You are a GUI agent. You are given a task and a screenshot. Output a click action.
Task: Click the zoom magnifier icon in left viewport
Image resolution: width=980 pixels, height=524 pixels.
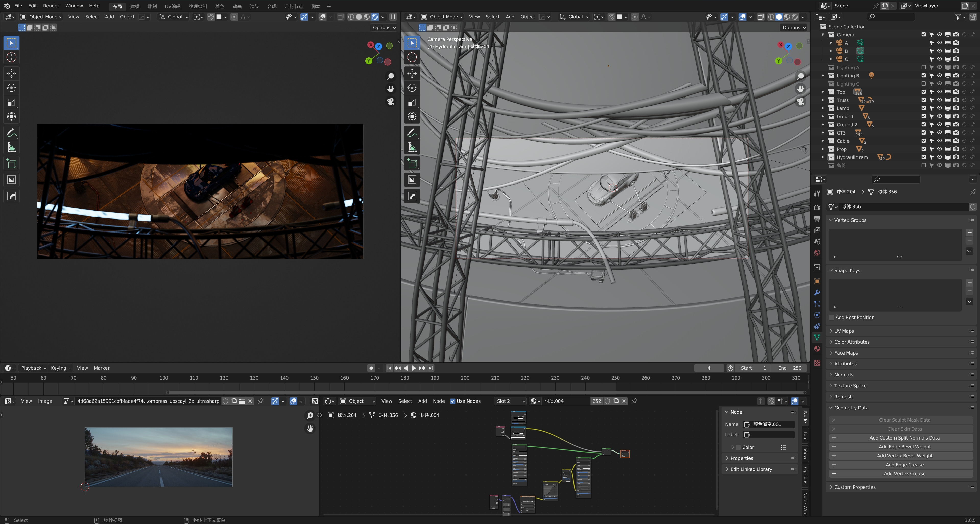tap(391, 76)
